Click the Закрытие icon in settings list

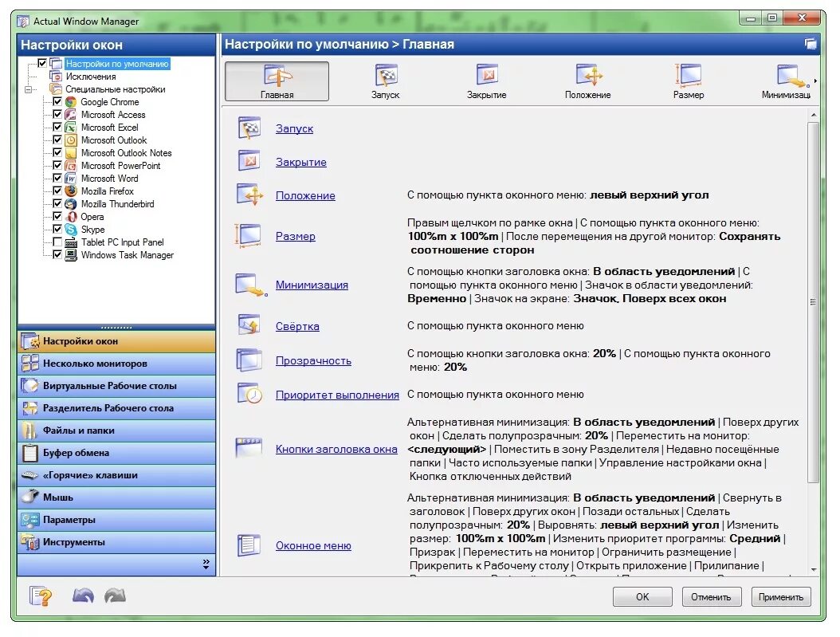pos(249,161)
